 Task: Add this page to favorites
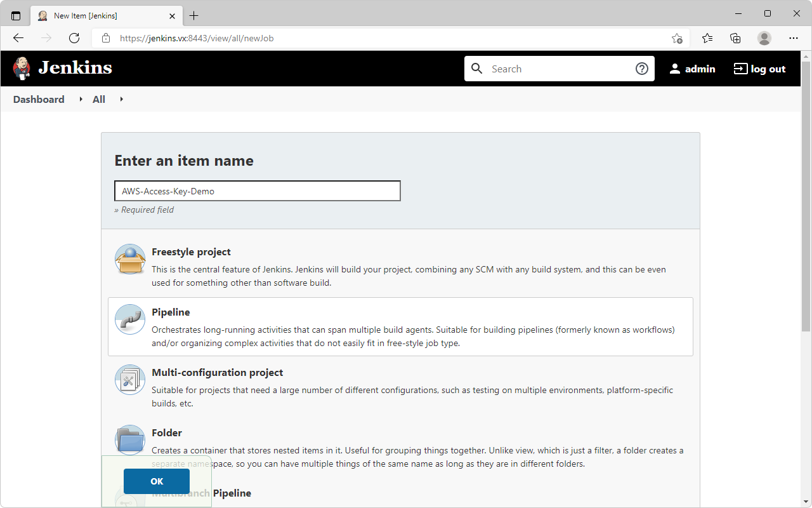pos(677,38)
